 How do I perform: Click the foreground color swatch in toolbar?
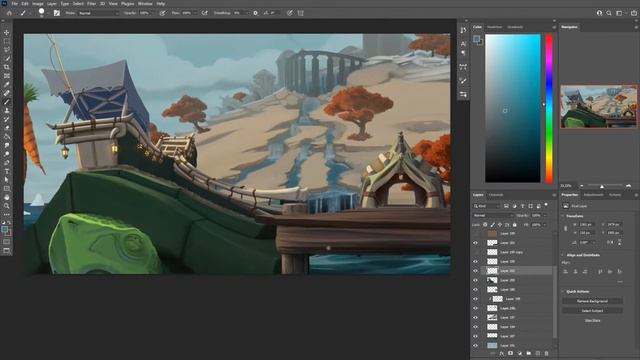(x=5, y=230)
